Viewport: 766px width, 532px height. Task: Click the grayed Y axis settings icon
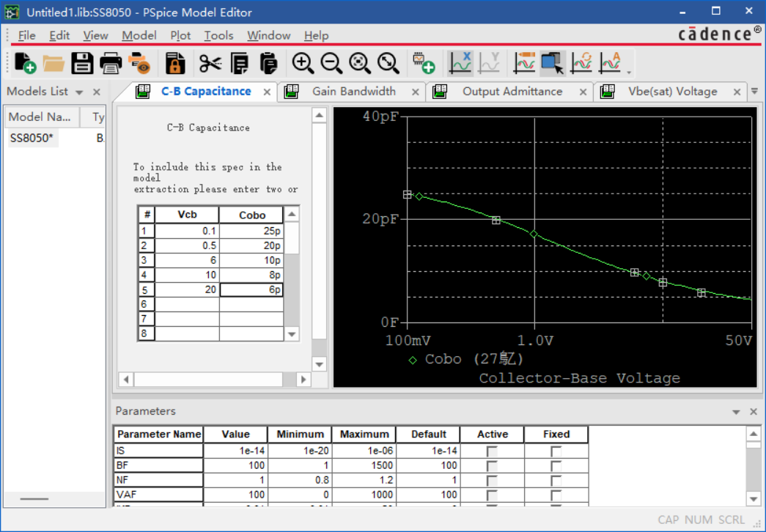pos(489,63)
